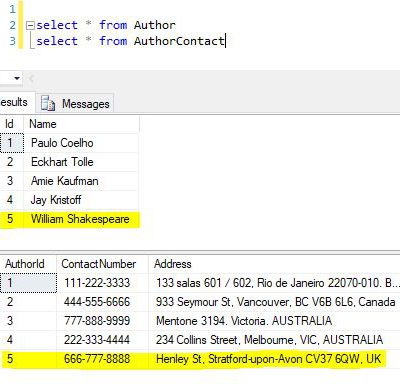The width and height of the screenshot is (400, 387).
Task: Select the Rio de Janeiro address cell
Action: pos(274,283)
